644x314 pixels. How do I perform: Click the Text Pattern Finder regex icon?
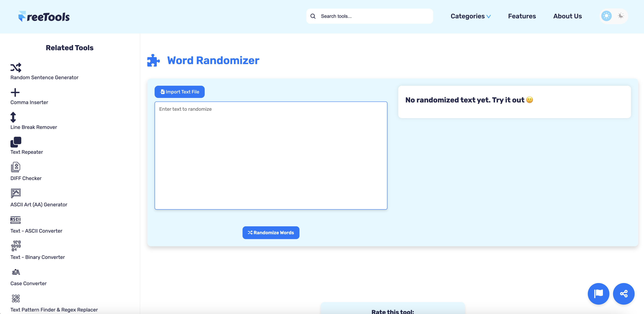click(15, 298)
